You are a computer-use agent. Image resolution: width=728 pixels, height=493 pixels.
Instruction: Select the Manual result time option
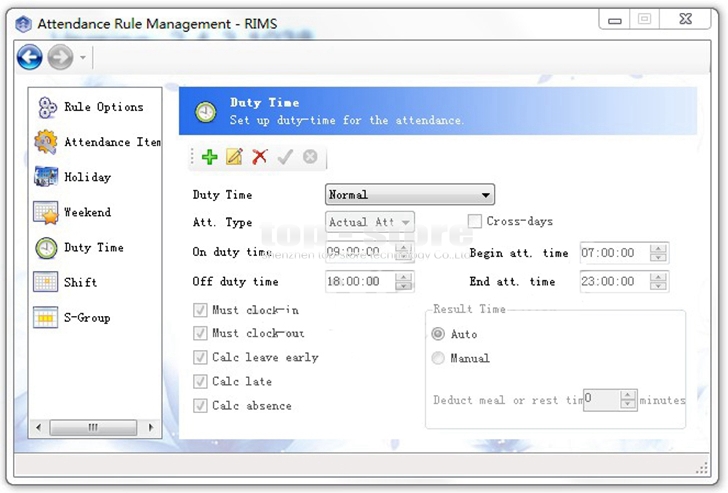[438, 358]
